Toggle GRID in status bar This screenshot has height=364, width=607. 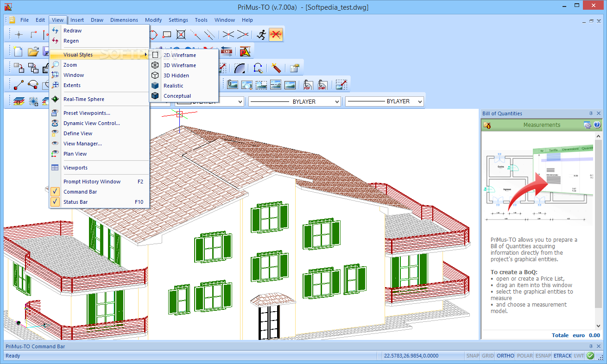(487, 356)
